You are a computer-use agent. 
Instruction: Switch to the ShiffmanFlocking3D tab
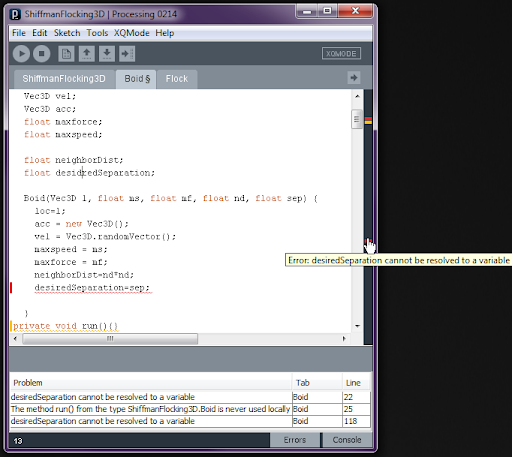pos(64,79)
